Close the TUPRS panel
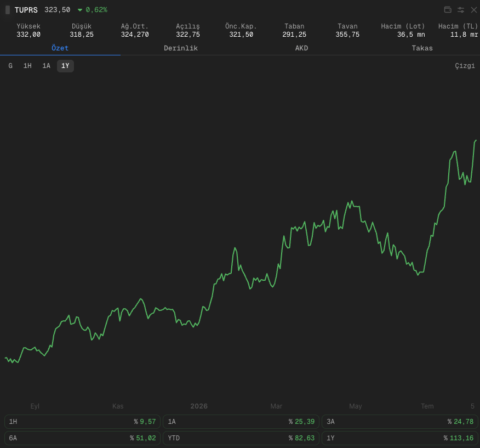The height and width of the screenshot is (448, 480). click(473, 10)
